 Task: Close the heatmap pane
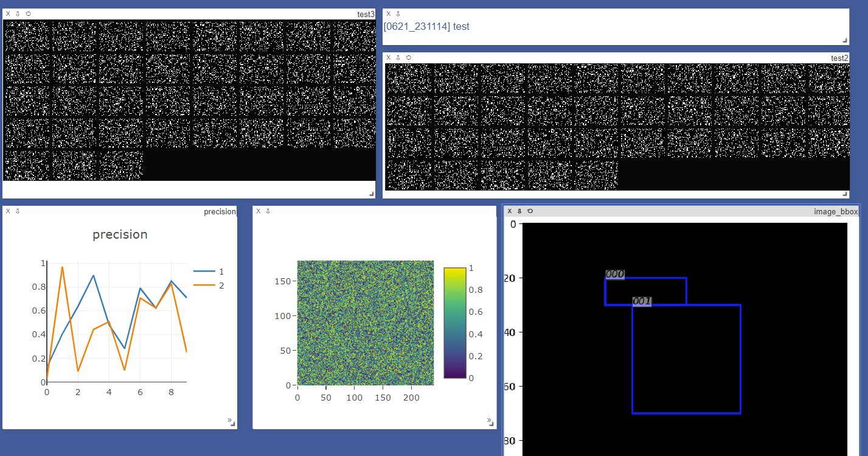[258, 211]
